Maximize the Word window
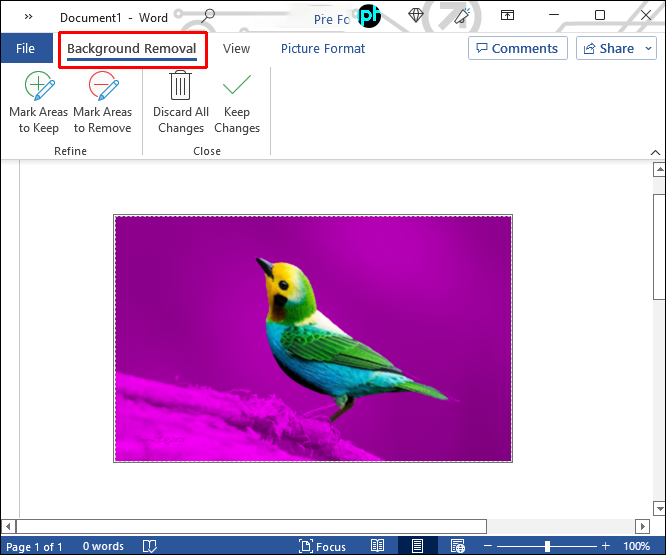Viewport: 666px width, 555px height. coord(600,15)
